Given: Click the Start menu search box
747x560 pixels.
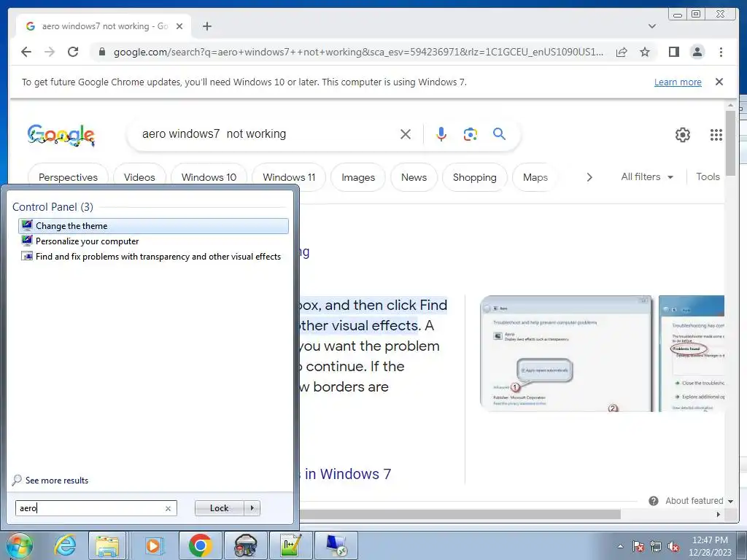Looking at the screenshot, I should (90, 508).
